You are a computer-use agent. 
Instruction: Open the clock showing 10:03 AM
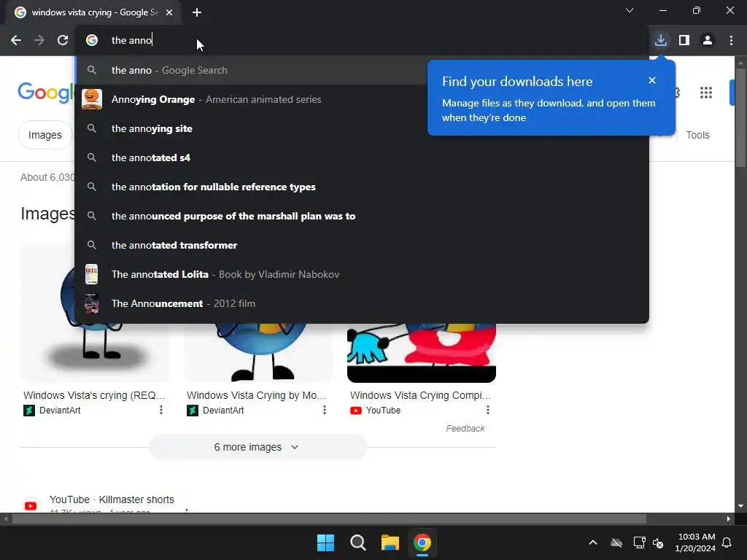(695, 542)
